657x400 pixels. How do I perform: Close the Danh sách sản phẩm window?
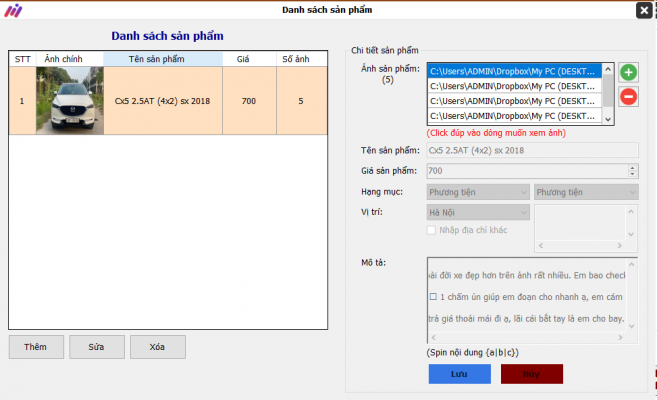click(645, 10)
